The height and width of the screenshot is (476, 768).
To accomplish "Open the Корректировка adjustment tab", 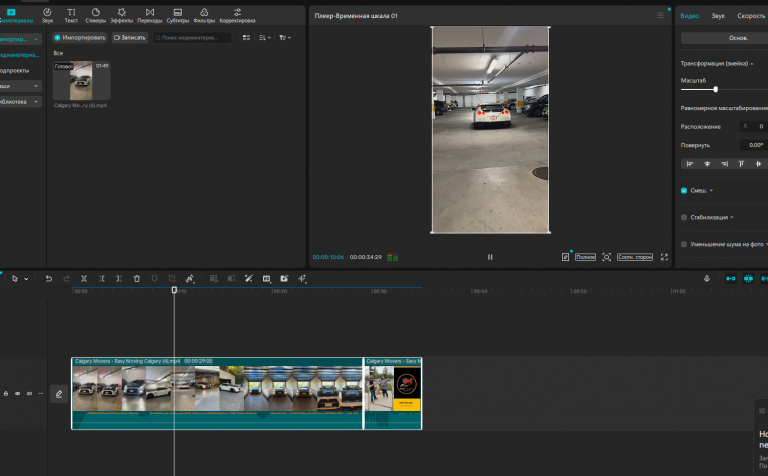I will click(x=237, y=15).
